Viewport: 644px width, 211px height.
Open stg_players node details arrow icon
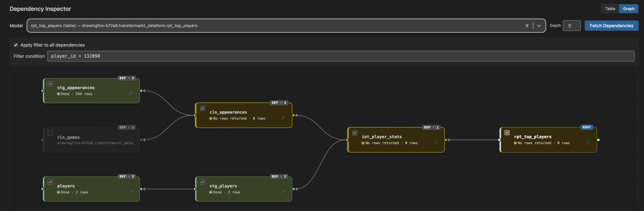pyautogui.click(x=283, y=192)
